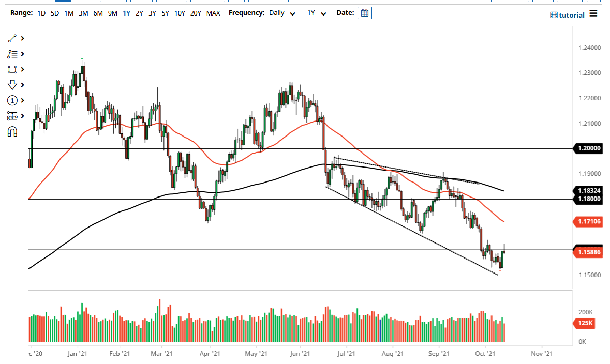Select the Fibonacci retracement tool
The height and width of the screenshot is (364, 610).
point(12,54)
